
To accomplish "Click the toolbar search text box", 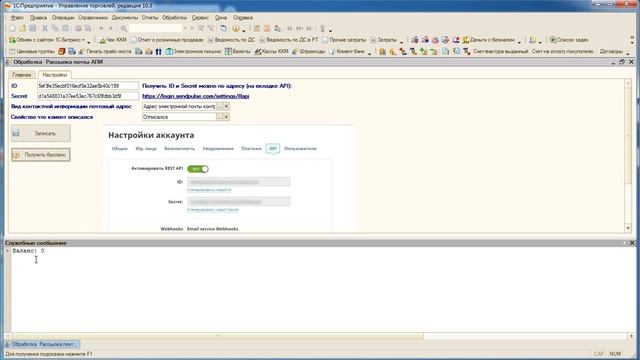I will click(156, 29).
